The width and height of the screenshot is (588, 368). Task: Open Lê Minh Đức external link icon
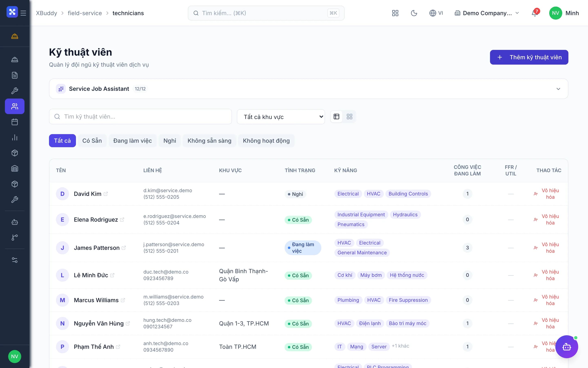(112, 275)
